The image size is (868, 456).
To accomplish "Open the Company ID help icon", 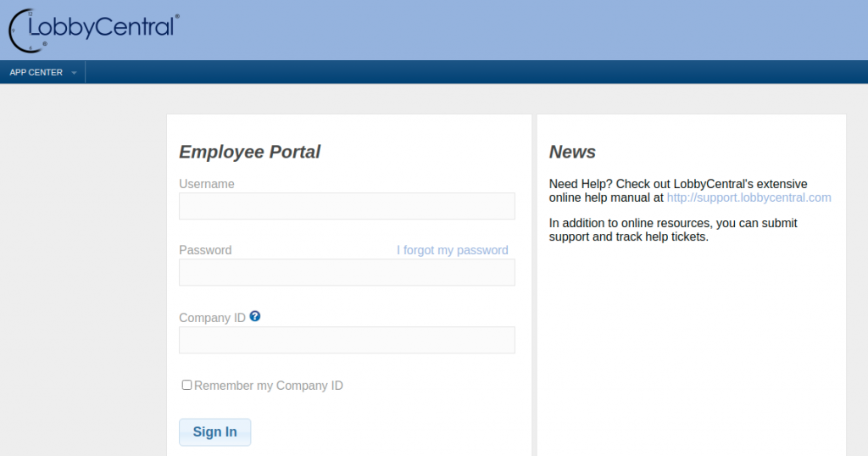I will click(x=254, y=316).
